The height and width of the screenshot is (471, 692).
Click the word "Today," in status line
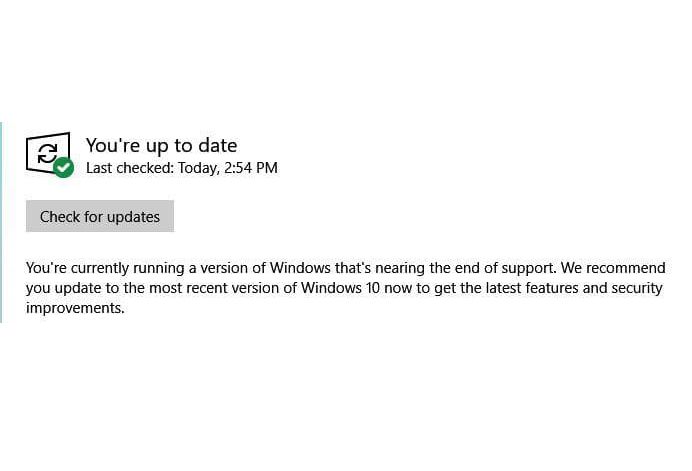click(x=198, y=168)
